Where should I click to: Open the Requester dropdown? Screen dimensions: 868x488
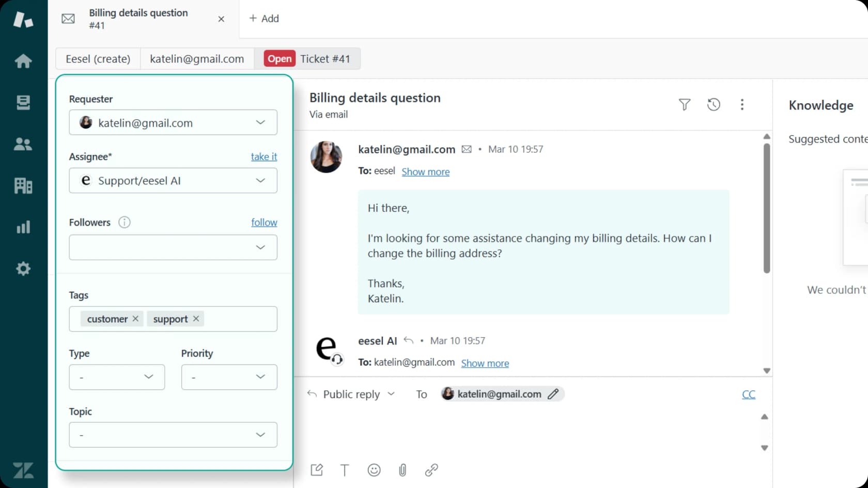click(x=173, y=122)
